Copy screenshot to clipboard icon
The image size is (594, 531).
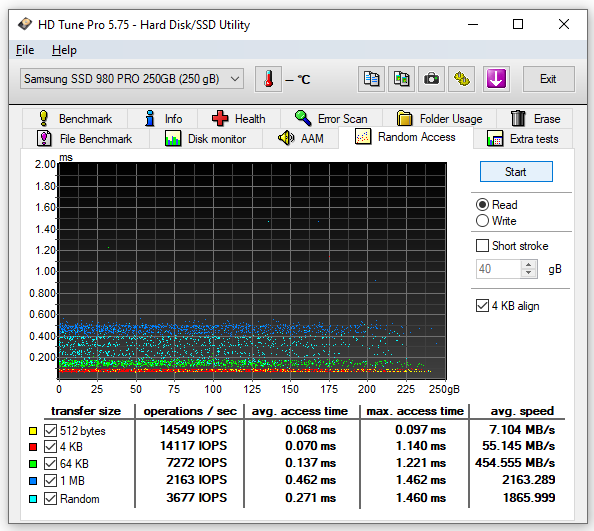pos(401,79)
